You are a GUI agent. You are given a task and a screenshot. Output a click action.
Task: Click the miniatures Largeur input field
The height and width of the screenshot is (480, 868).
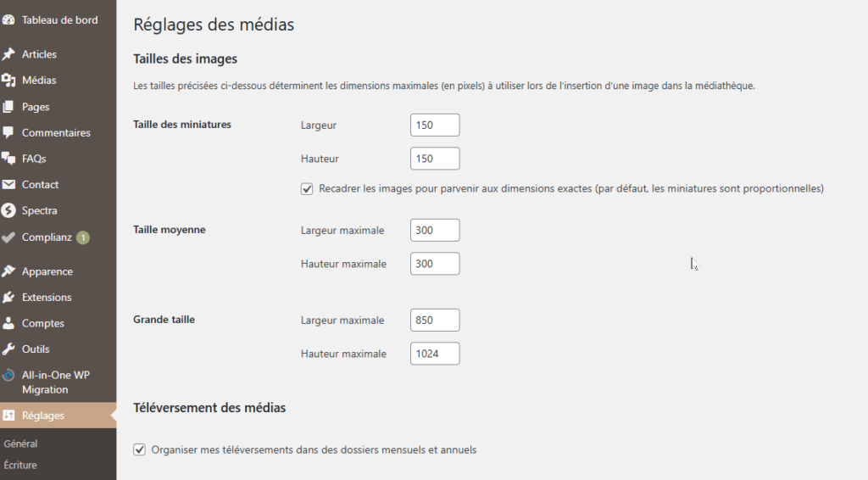click(x=435, y=126)
